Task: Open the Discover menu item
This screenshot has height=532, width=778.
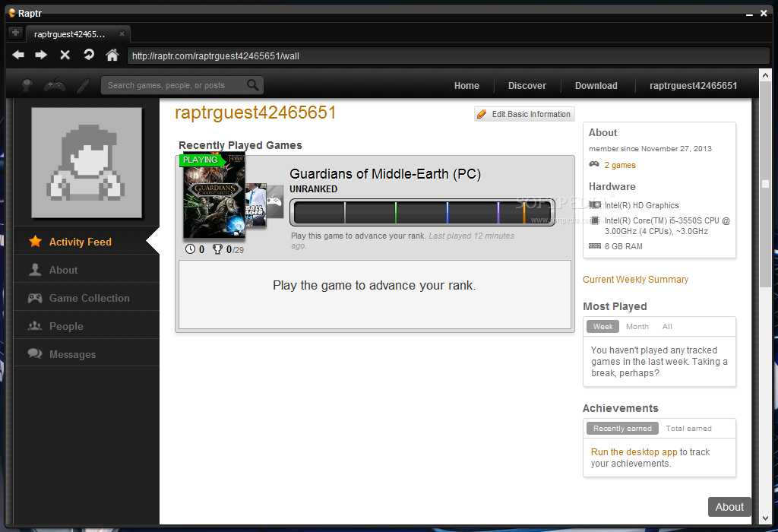Action: pos(527,86)
